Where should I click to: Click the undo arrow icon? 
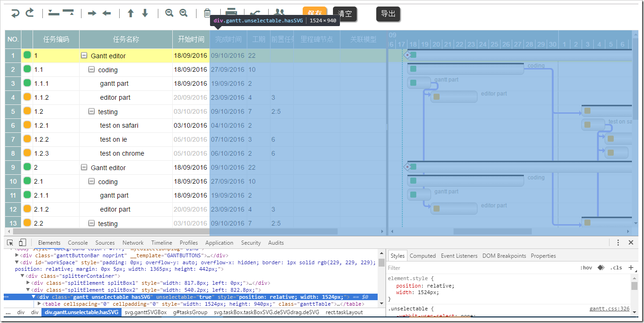tap(15, 13)
